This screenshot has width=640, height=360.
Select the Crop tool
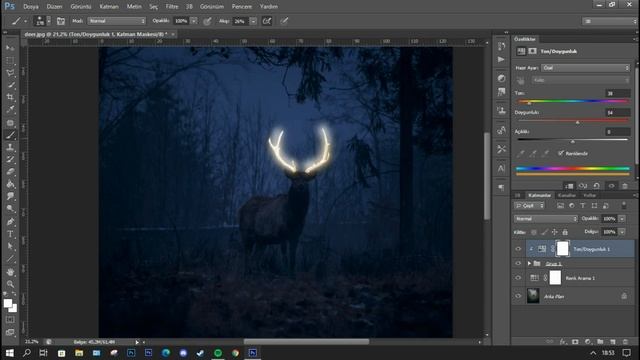coord(10,97)
